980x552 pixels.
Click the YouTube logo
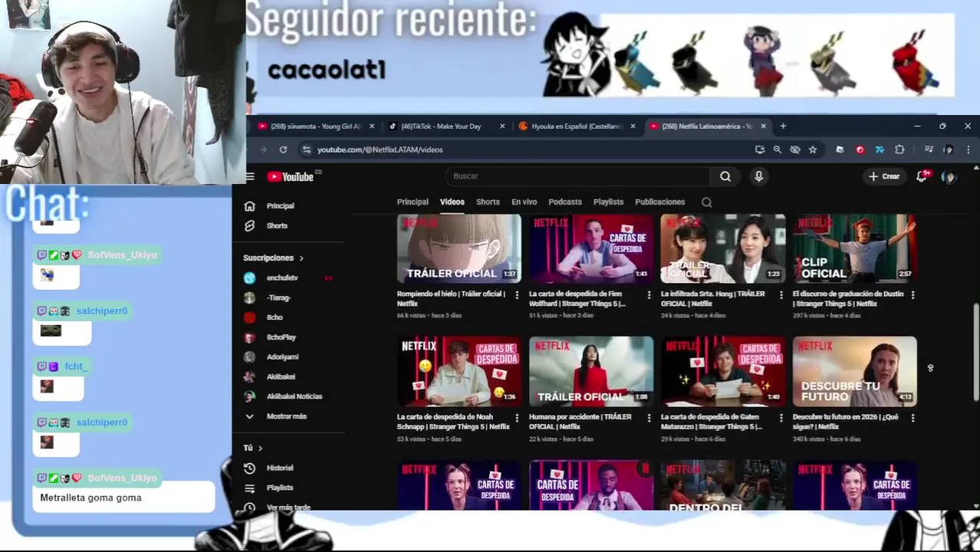(x=291, y=176)
